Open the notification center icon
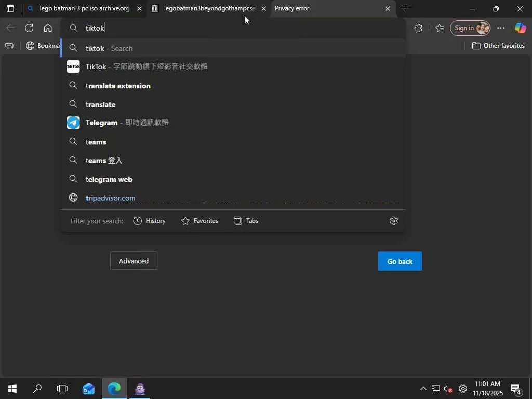Viewport: 532px width, 399px height. point(515,389)
